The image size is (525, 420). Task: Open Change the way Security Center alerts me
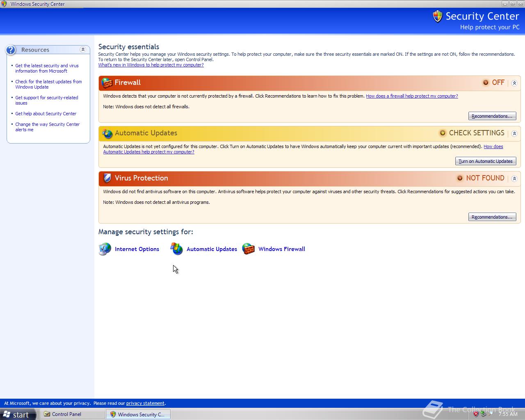(x=47, y=127)
